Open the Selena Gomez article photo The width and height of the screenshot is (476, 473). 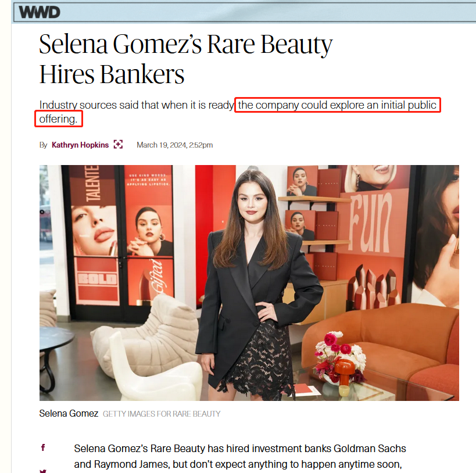[x=249, y=282]
